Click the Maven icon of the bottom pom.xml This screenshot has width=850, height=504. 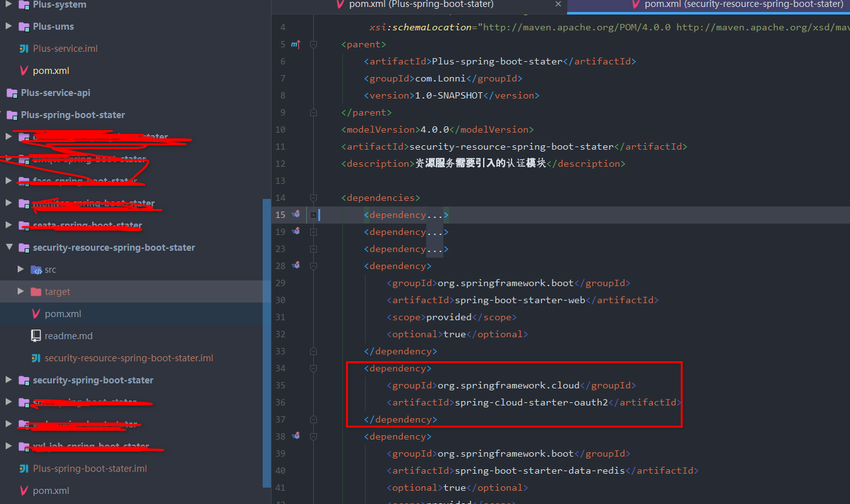click(24, 491)
